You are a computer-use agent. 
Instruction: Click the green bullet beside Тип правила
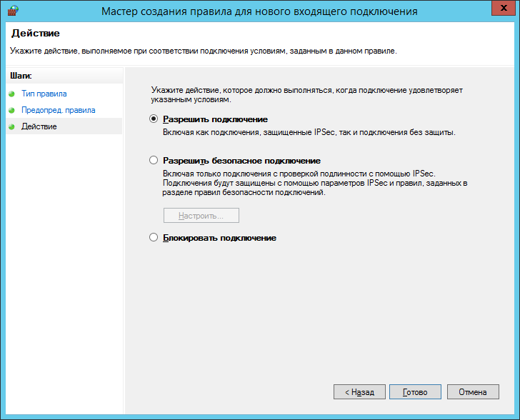click(x=11, y=94)
